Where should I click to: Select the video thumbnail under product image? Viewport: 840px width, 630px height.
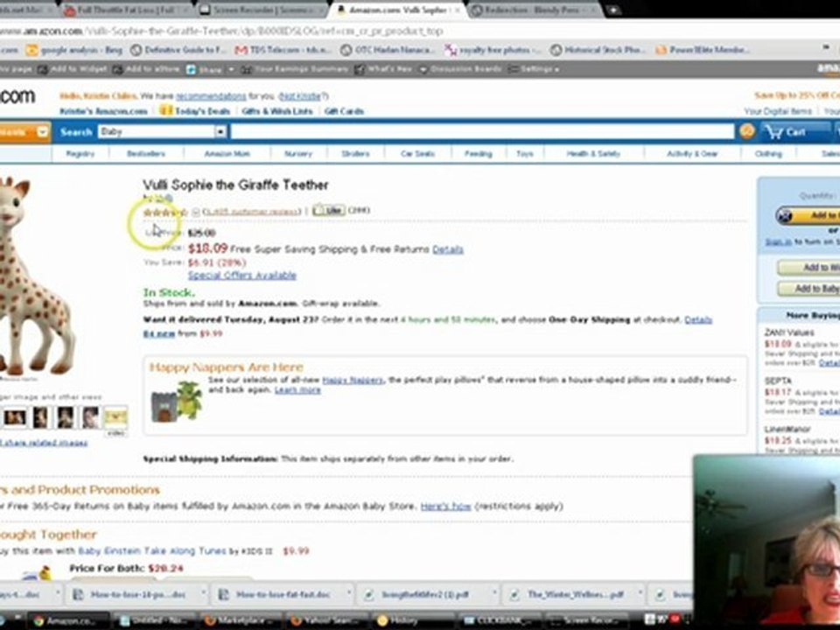pyautogui.click(x=115, y=418)
